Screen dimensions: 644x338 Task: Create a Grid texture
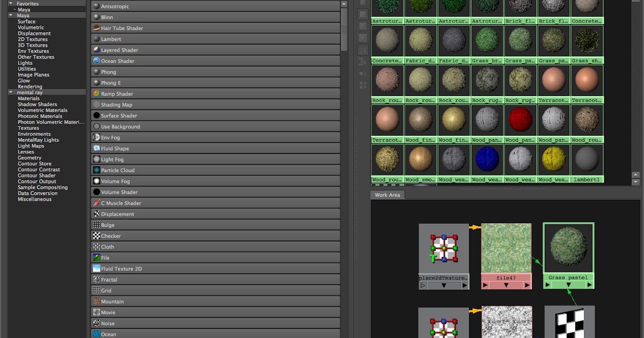click(x=215, y=290)
